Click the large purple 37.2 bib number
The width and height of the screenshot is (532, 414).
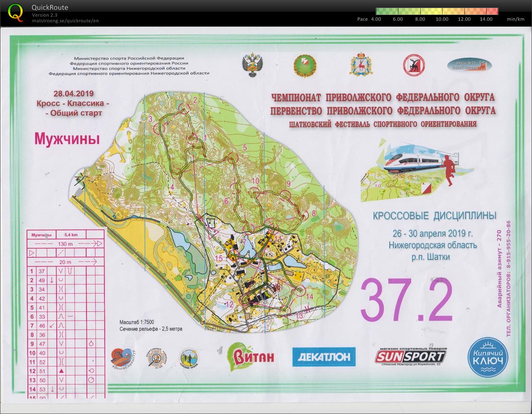pos(406,300)
